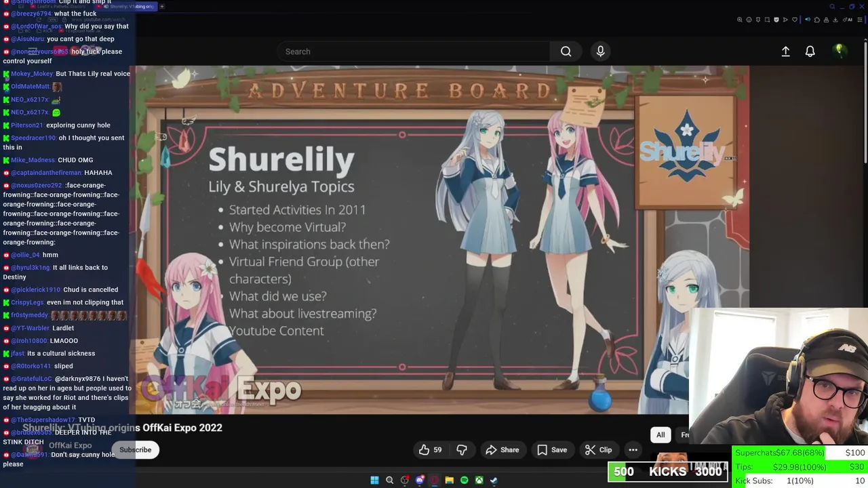Click chat message 'exploring cunny hole'
Screen dimensions: 868x488
tap(78, 125)
